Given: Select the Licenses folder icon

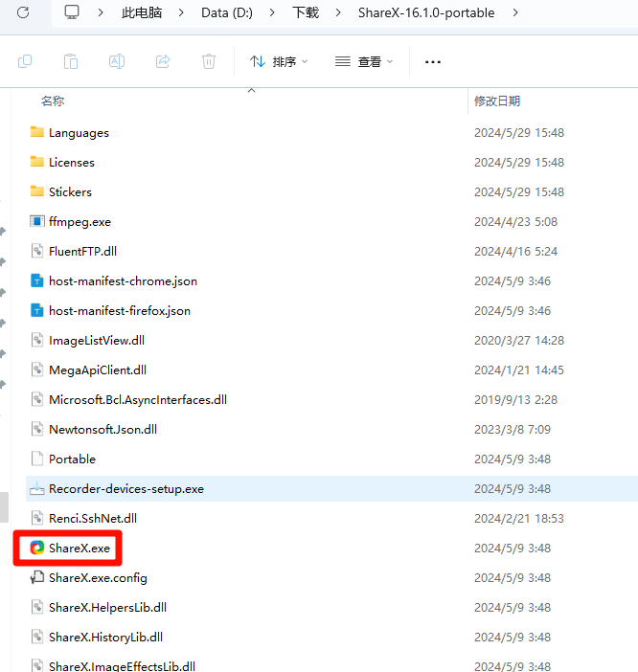Looking at the screenshot, I should (37, 161).
